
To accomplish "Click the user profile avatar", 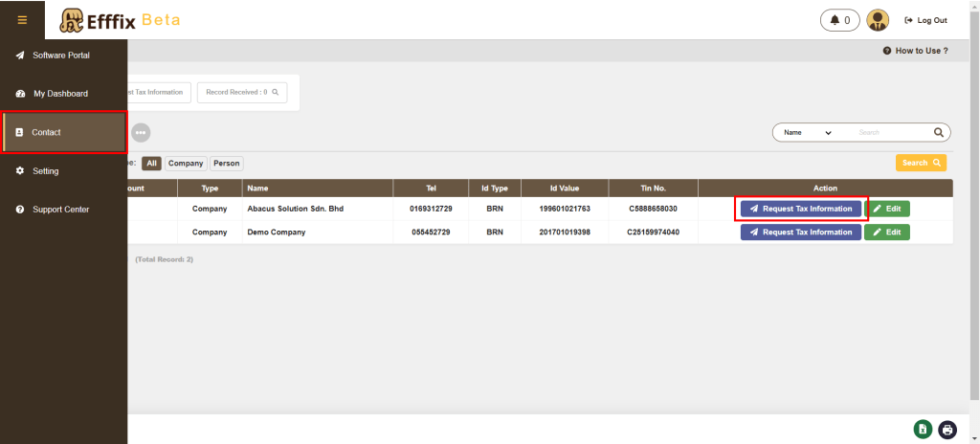I will [878, 20].
